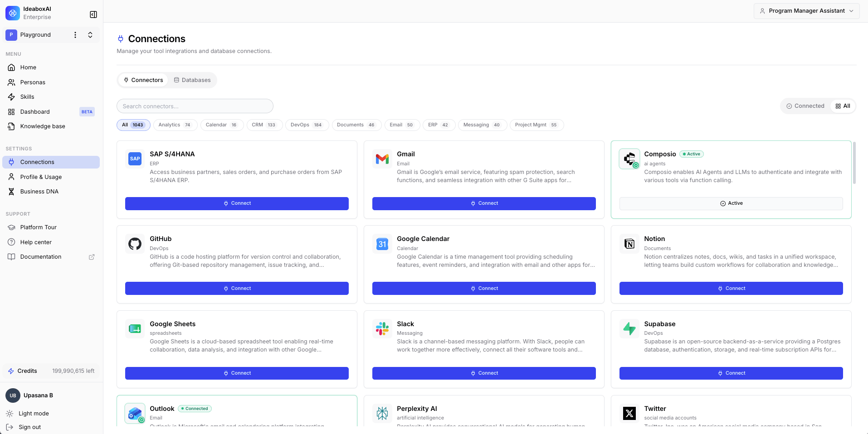The width and height of the screenshot is (868, 434).
Task: Filter by Analytics category
Action: click(175, 125)
